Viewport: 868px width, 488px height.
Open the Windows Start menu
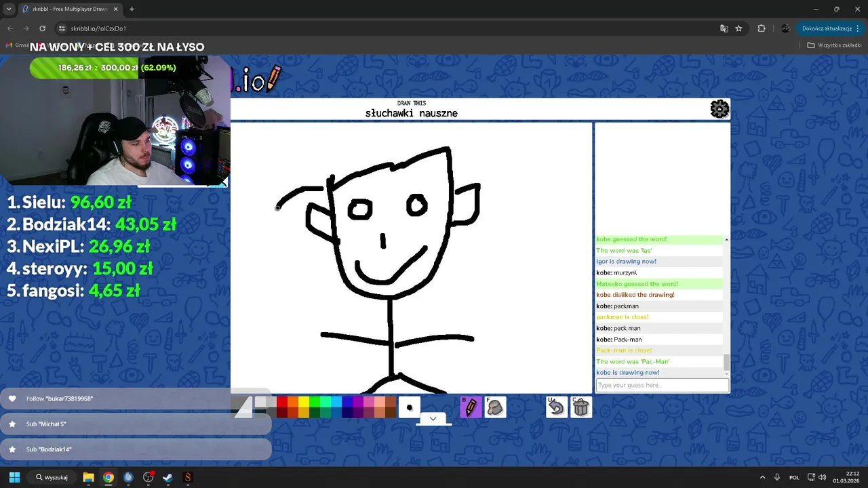click(x=14, y=477)
